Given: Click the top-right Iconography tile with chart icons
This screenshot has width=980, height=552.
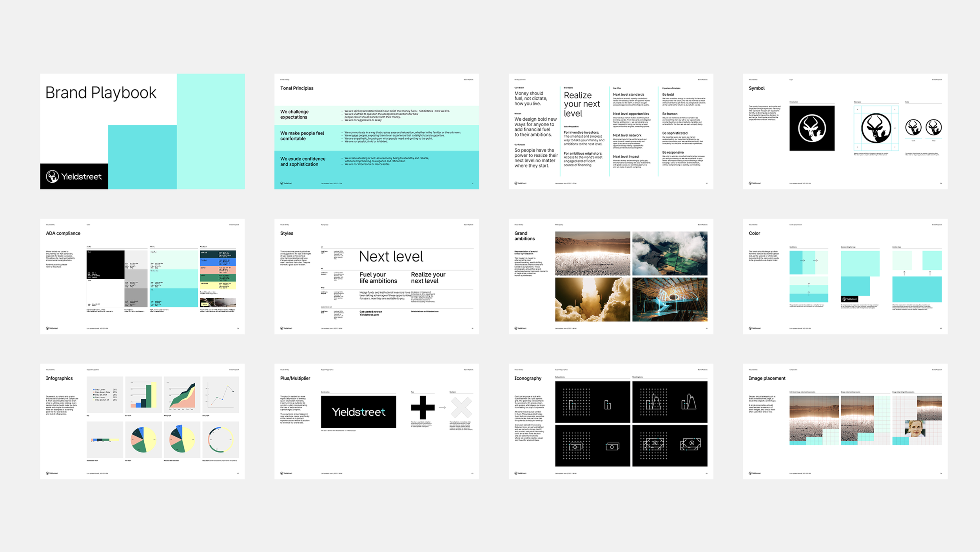Looking at the screenshot, I should click(x=670, y=402).
